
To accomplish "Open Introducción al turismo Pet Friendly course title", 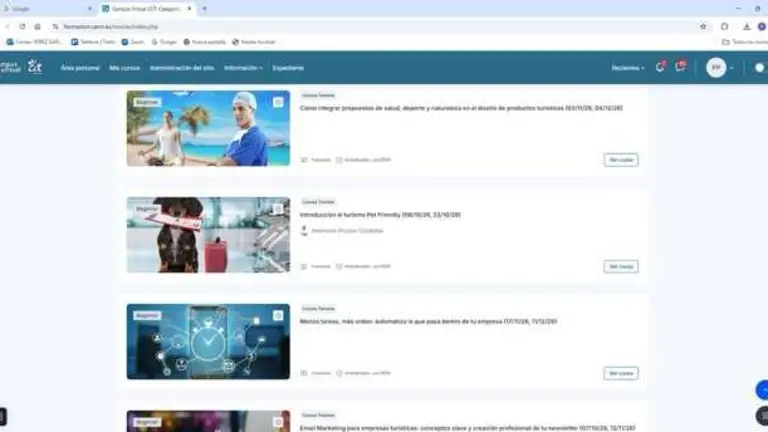I will pyautogui.click(x=380, y=215).
